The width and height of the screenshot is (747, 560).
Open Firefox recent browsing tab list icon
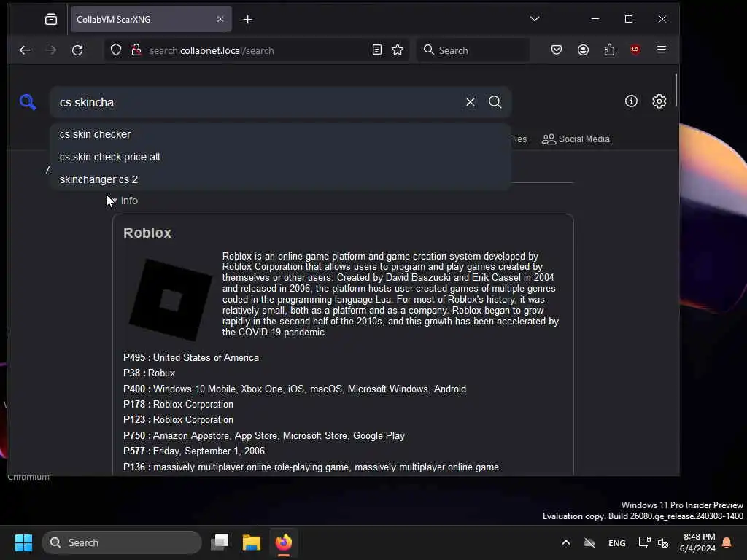pos(51,20)
